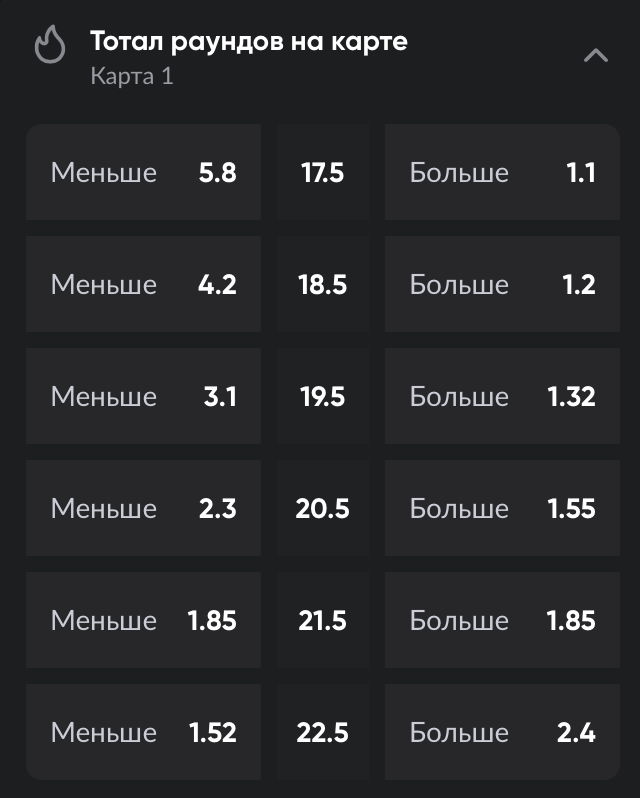Image resolution: width=640 pixels, height=798 pixels.
Task: Select Меньше 18.5 with odds 4.2
Action: tap(143, 285)
